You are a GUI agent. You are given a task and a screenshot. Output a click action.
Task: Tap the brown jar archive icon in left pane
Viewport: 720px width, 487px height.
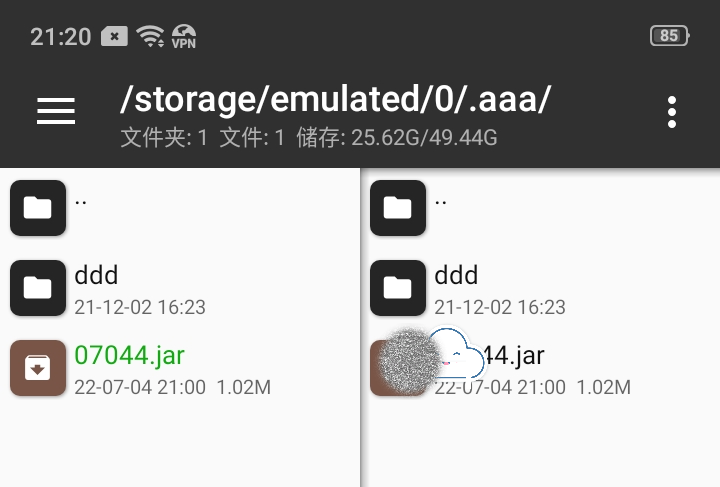[38, 368]
